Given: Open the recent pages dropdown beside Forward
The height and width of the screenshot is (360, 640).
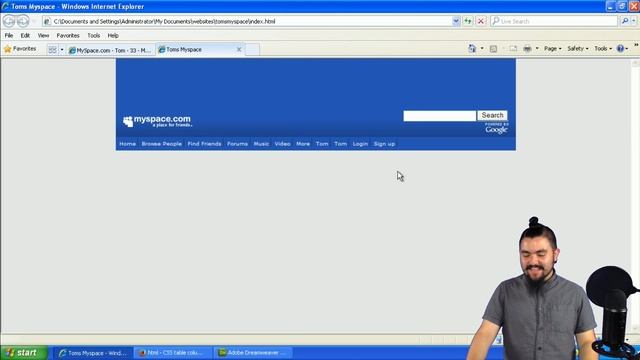Looking at the screenshot, I should (x=34, y=21).
